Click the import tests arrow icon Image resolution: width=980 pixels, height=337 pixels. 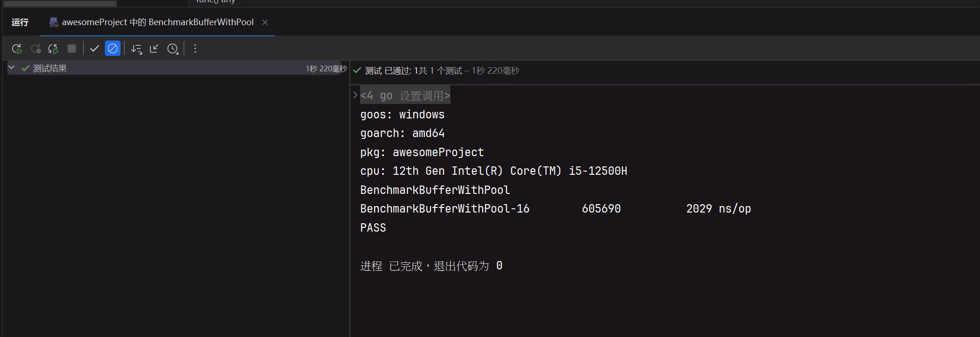click(x=154, y=48)
